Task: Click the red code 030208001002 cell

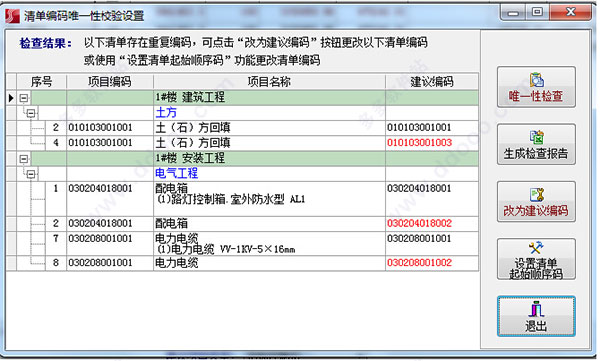Action: pos(432,263)
